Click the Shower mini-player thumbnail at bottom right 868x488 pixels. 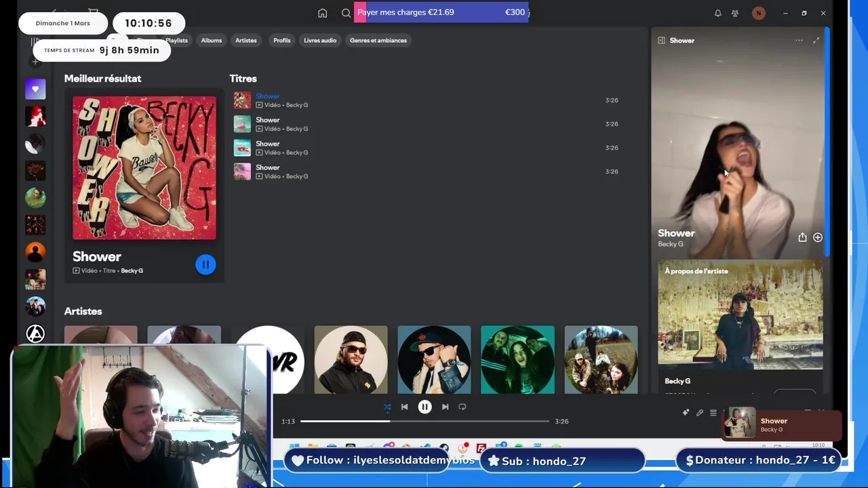(x=740, y=424)
